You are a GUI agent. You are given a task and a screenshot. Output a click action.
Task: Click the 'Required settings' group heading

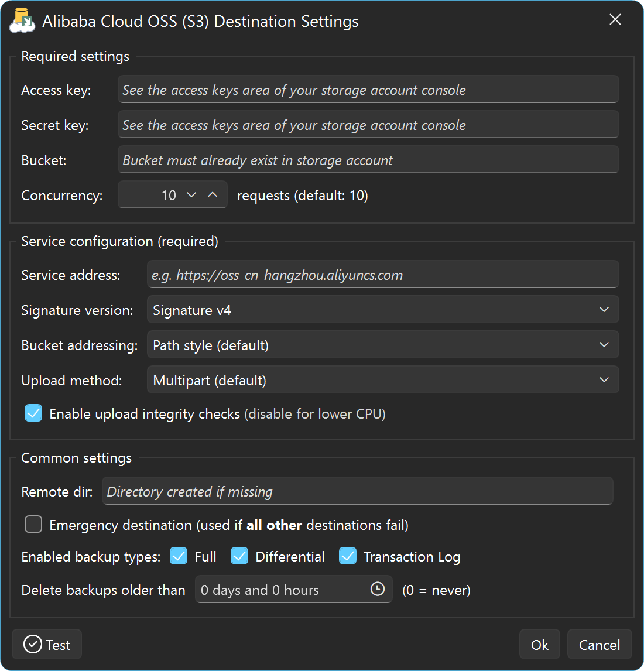[76, 56]
